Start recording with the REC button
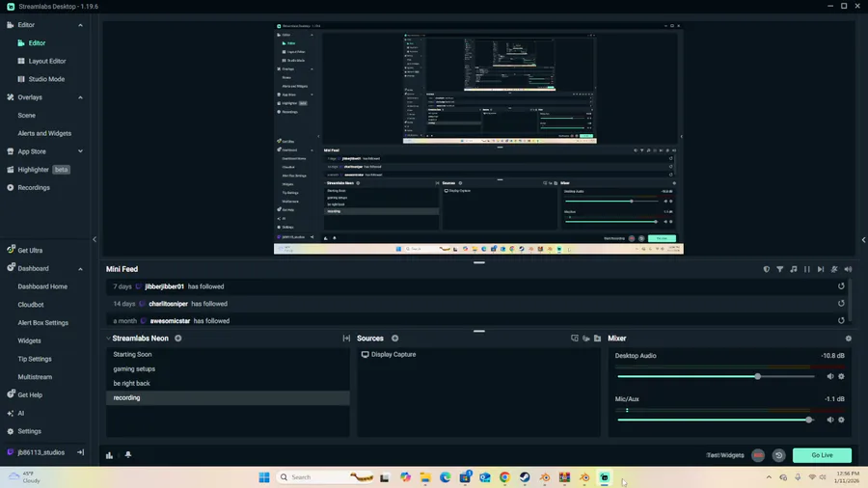The width and height of the screenshot is (868, 488). (758, 455)
